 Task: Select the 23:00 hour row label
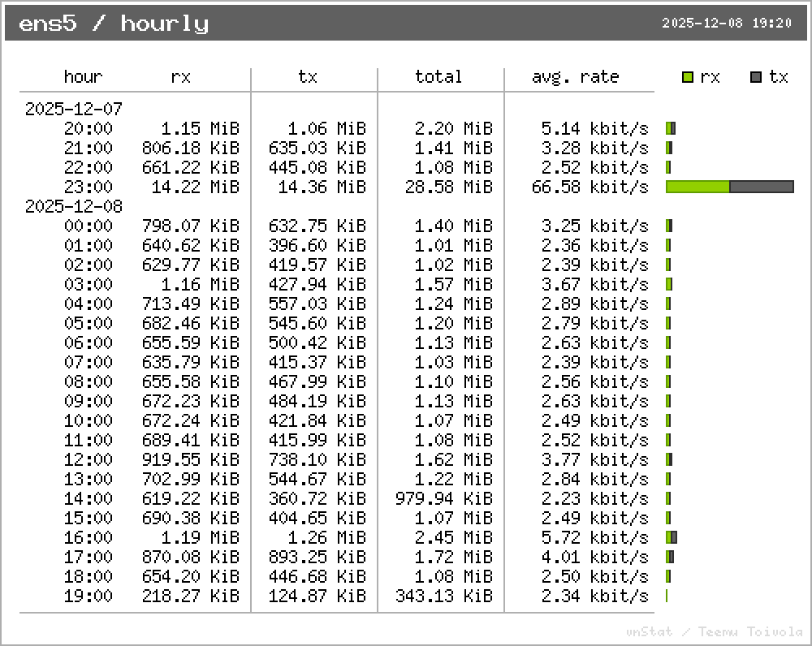[89, 187]
